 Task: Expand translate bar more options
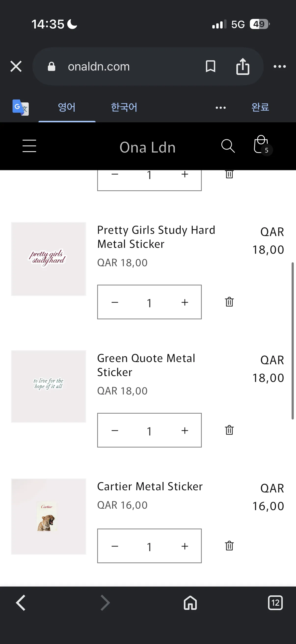(221, 108)
